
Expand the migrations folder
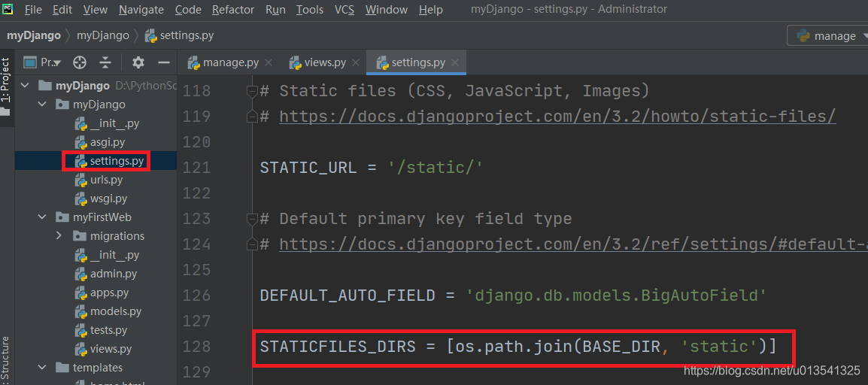coord(59,236)
